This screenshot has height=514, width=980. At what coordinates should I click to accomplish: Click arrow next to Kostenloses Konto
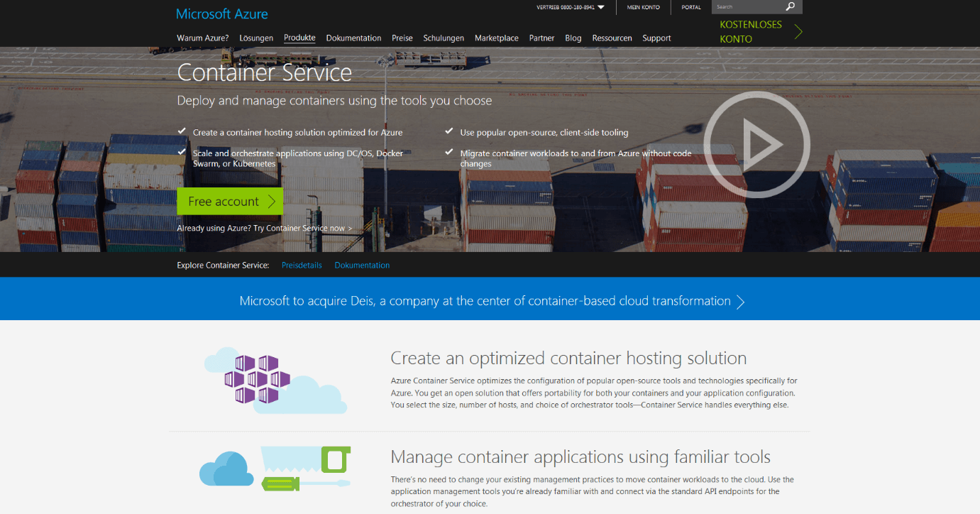point(798,31)
